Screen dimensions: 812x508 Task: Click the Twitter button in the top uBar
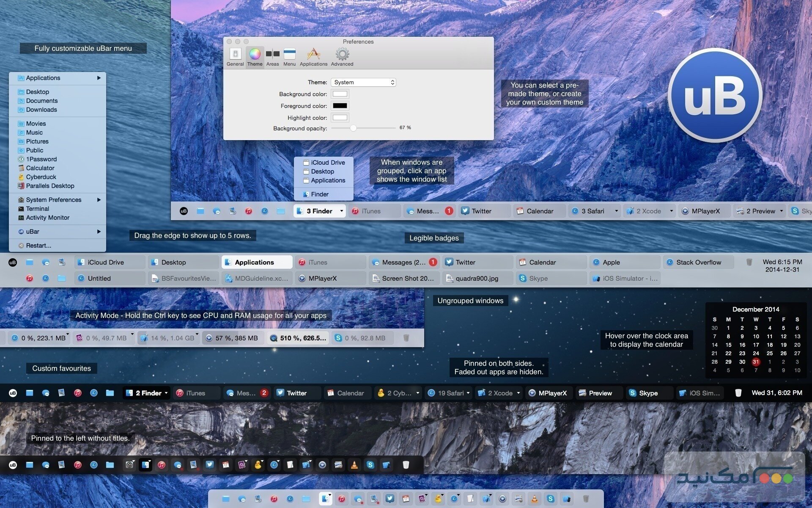481,211
